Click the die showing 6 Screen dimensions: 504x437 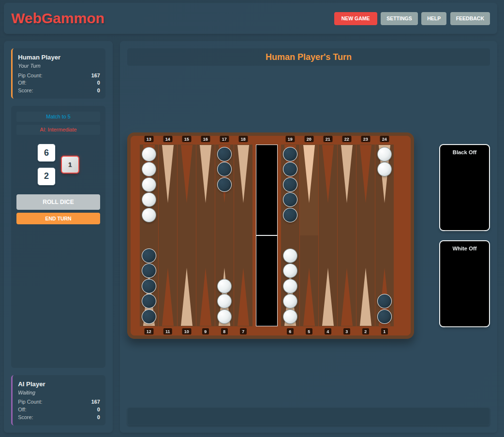46,153
